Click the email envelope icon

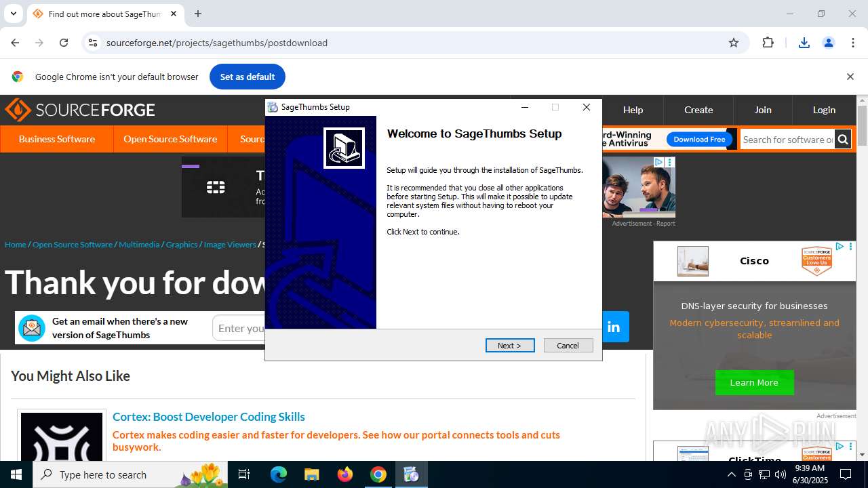(31, 328)
